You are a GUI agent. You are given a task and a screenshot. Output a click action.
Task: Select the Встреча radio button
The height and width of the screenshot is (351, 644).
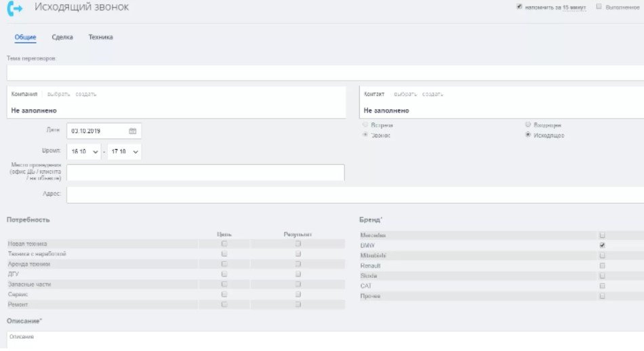pyautogui.click(x=366, y=125)
